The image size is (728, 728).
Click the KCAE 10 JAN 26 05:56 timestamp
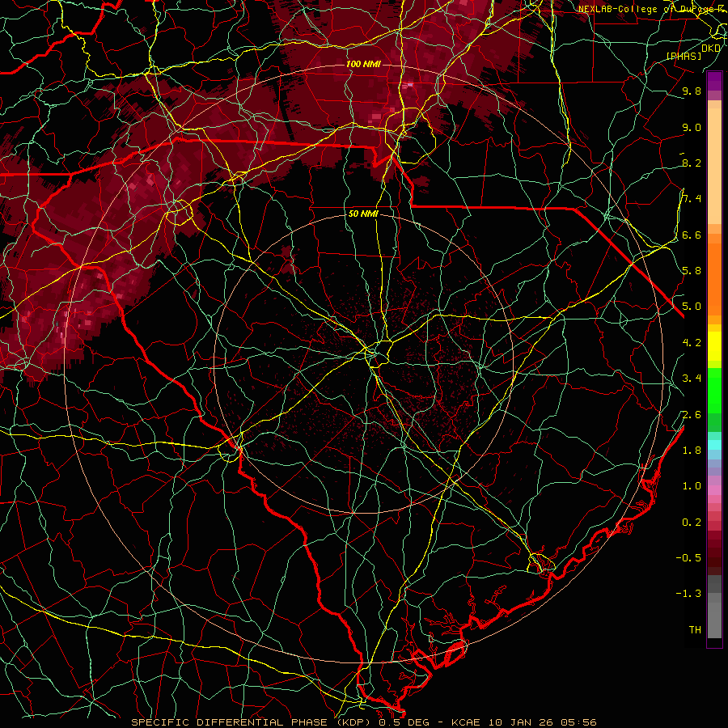[x=523, y=722]
